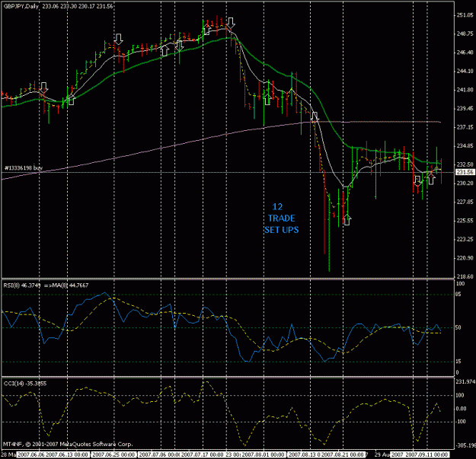Click the MA(8) 44.7667 indicator label
The height and width of the screenshot is (459, 476).
pos(71,285)
